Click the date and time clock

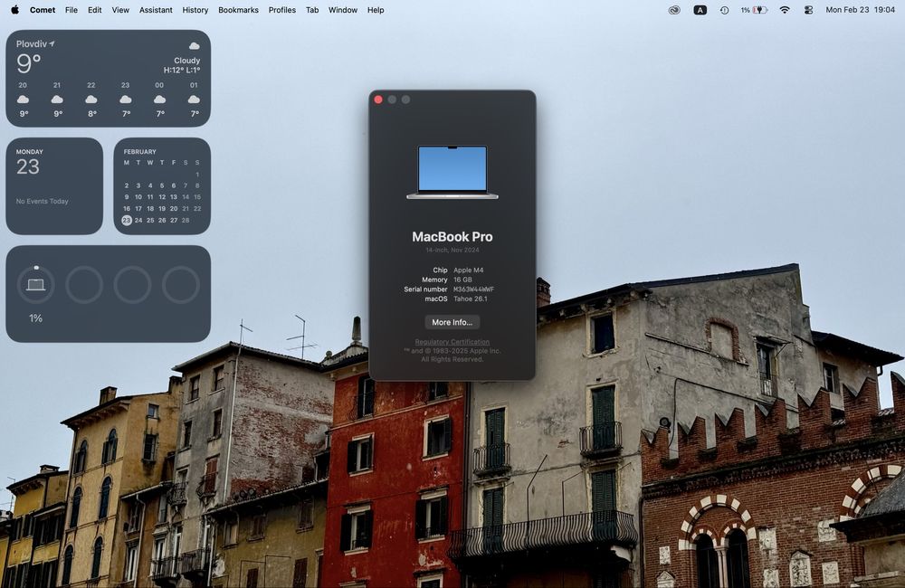pyautogui.click(x=860, y=10)
